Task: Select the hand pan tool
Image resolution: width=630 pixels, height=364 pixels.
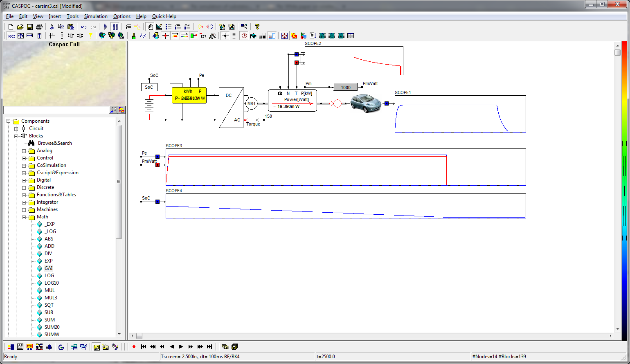Action: click(x=150, y=27)
